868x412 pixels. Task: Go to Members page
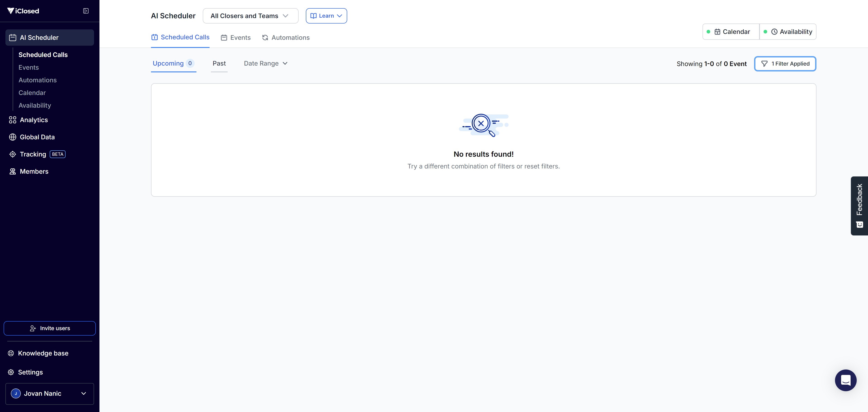click(x=34, y=171)
